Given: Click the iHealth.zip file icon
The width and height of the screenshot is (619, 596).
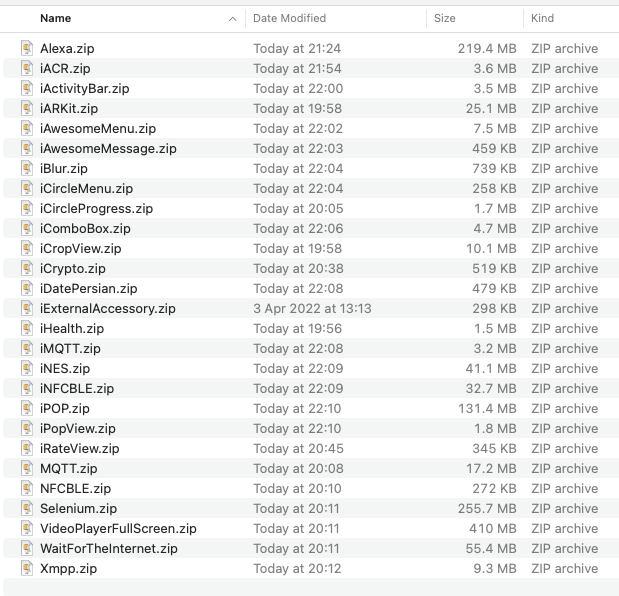Looking at the screenshot, I should [x=27, y=328].
